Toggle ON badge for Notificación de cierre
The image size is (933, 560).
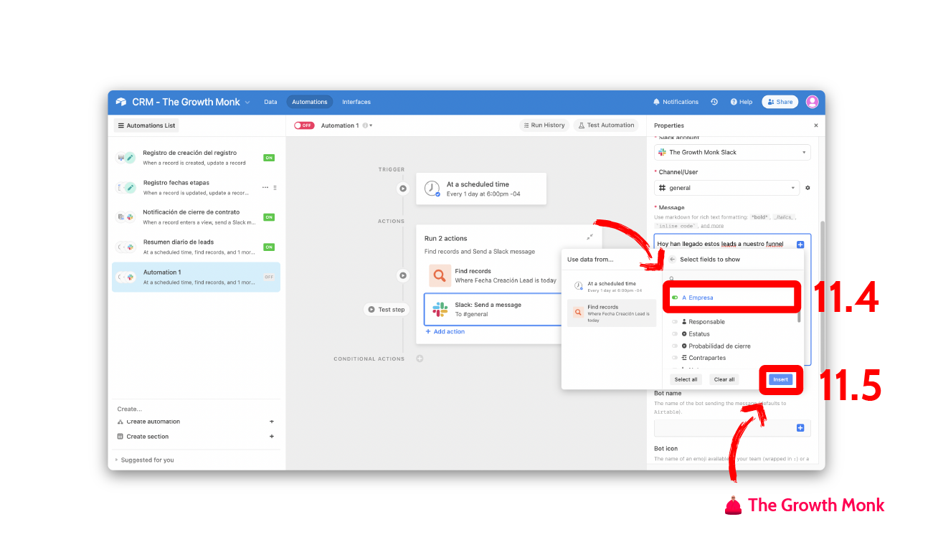click(269, 217)
